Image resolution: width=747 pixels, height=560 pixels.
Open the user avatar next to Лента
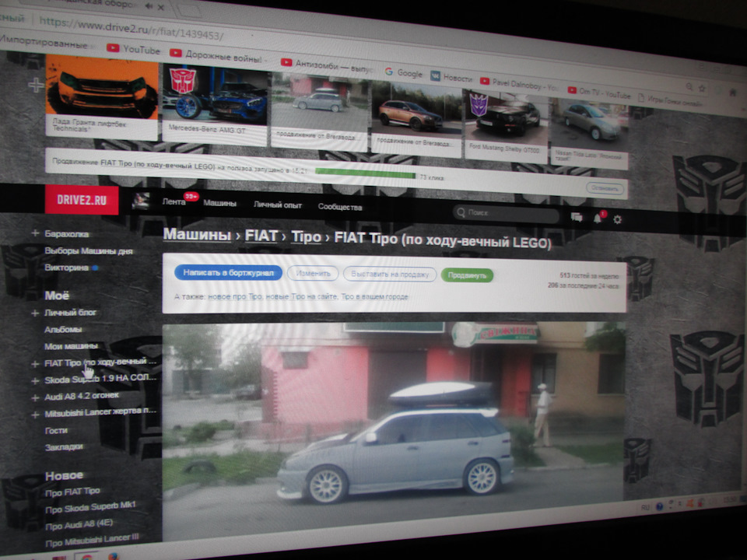141,201
